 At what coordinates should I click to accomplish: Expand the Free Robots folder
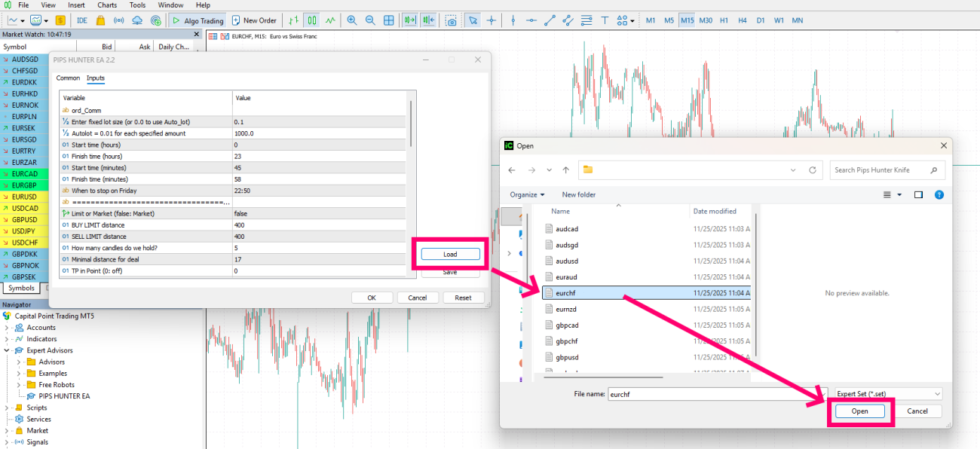point(18,385)
